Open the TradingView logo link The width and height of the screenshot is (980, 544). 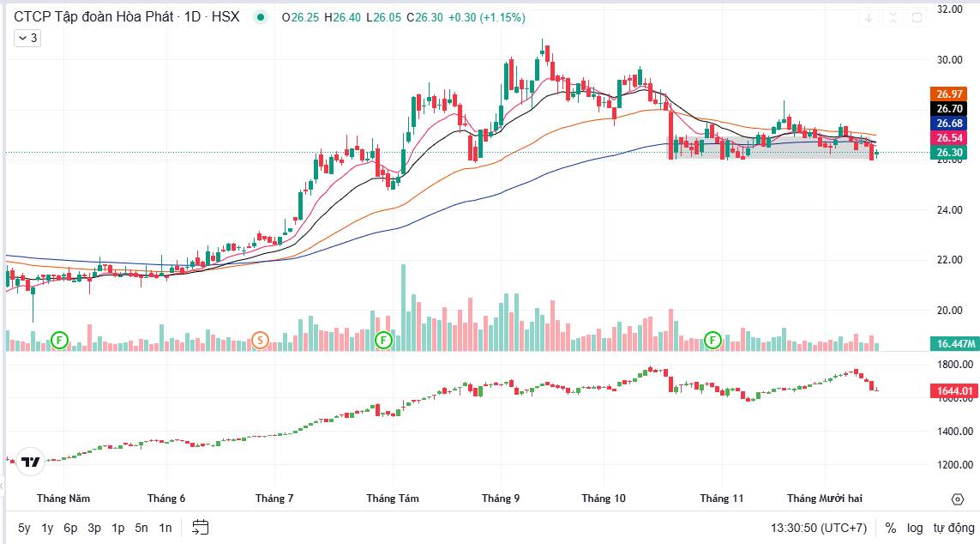[x=31, y=462]
